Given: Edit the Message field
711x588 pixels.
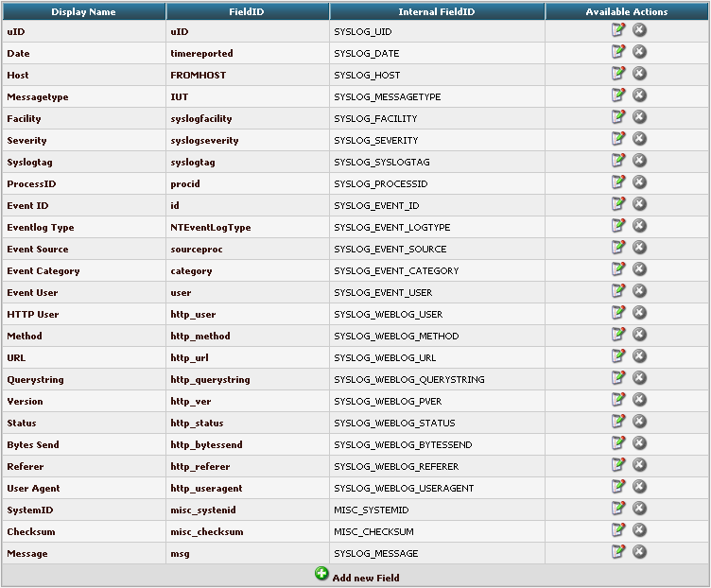Looking at the screenshot, I should [x=618, y=552].
